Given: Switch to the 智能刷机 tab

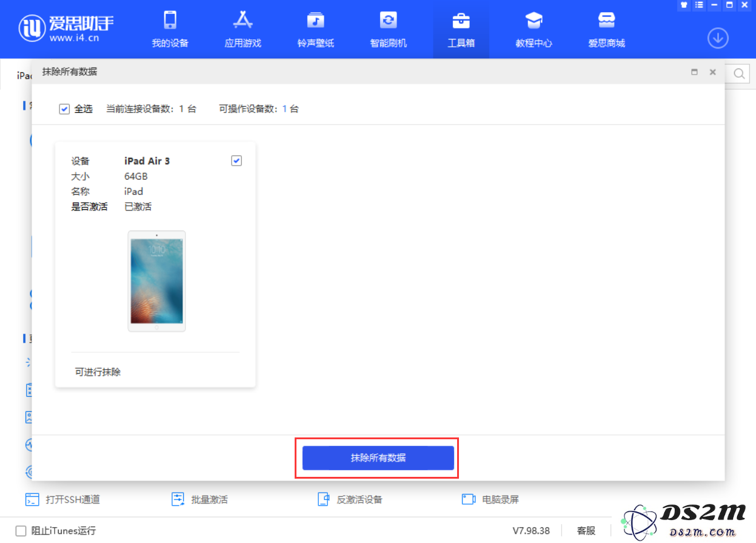Looking at the screenshot, I should [388, 29].
